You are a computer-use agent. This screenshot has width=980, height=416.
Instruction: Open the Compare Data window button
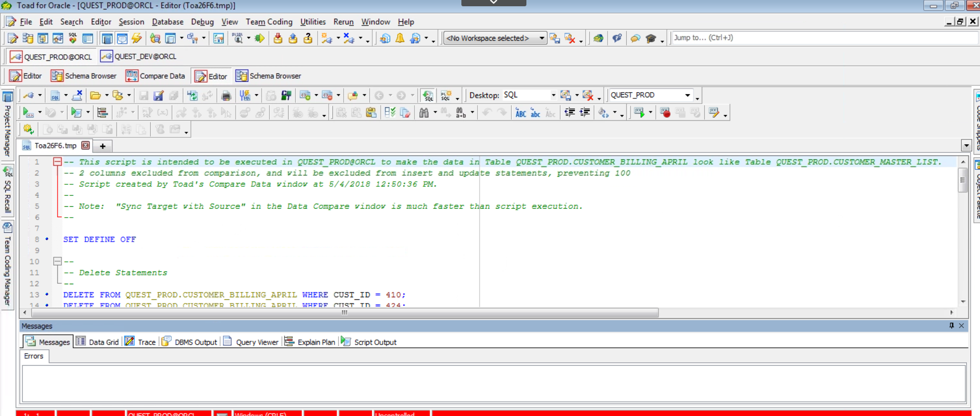tap(156, 76)
